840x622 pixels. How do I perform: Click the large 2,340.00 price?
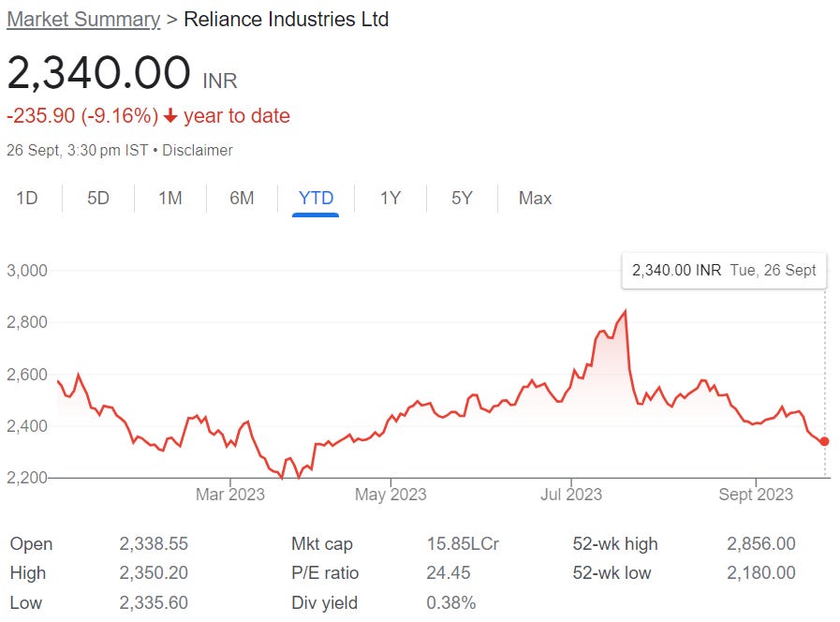(98, 72)
